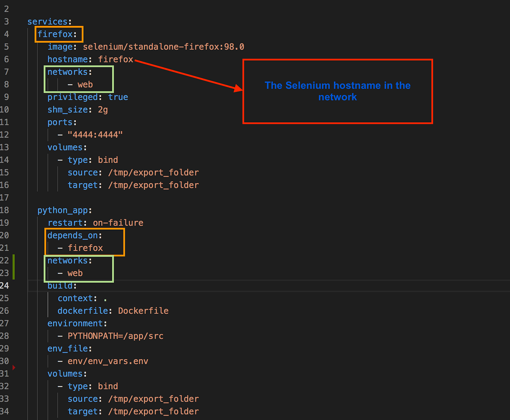Click 'bind' value on line 32
Screen dimensions: 510x420
[108, 386]
